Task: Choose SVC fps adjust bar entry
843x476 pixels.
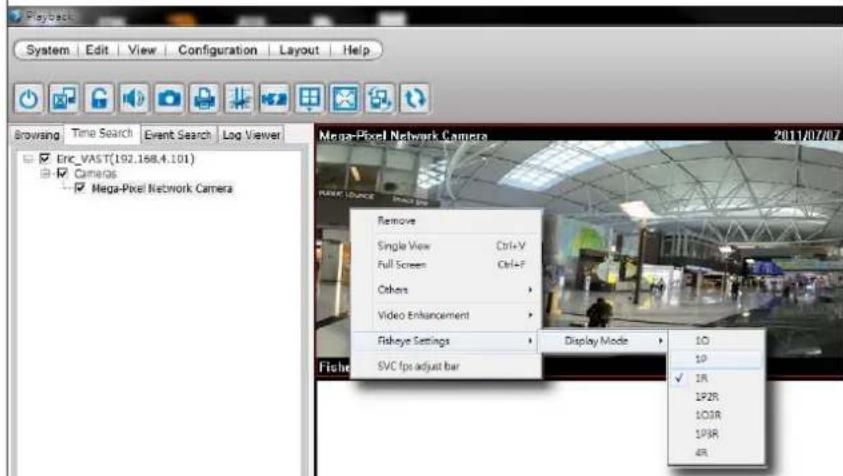Action: 446,366
